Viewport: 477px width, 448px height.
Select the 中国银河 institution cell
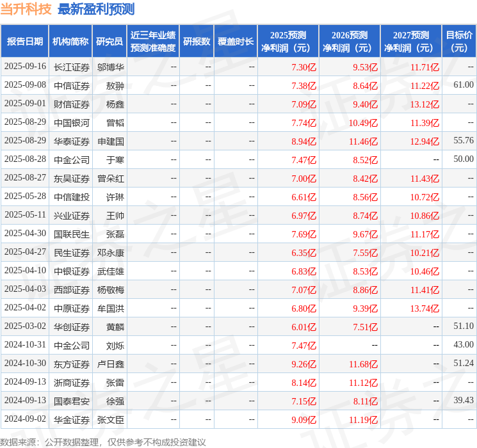[x=72, y=123]
